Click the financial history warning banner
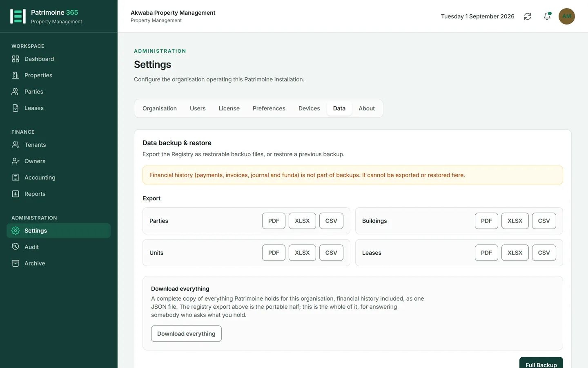Viewport: 588px width, 368px height. coord(353,175)
